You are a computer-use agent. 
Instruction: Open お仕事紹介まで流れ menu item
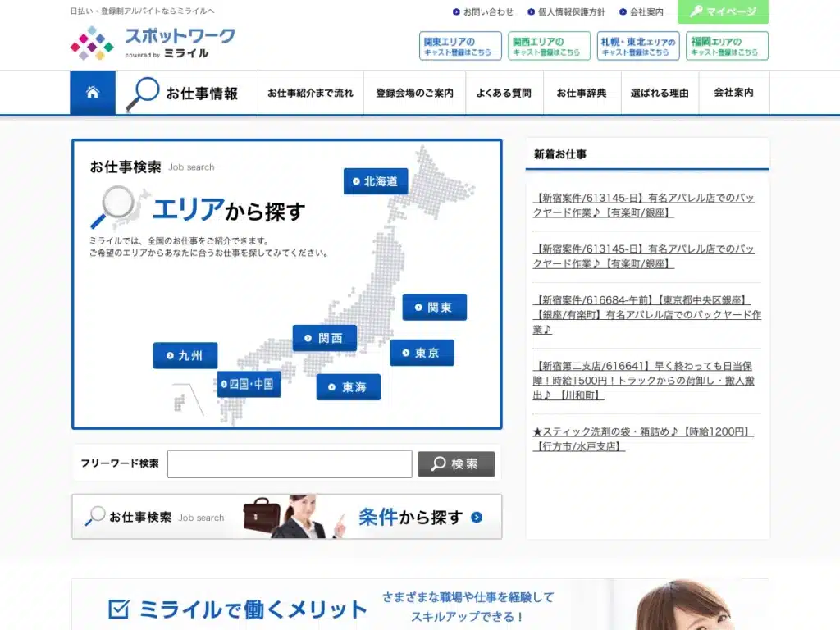tap(311, 94)
